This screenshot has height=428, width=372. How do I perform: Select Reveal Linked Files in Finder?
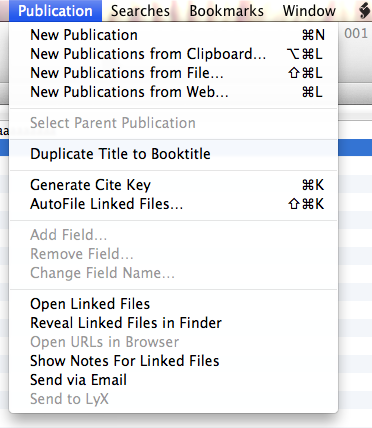pyautogui.click(x=174, y=323)
